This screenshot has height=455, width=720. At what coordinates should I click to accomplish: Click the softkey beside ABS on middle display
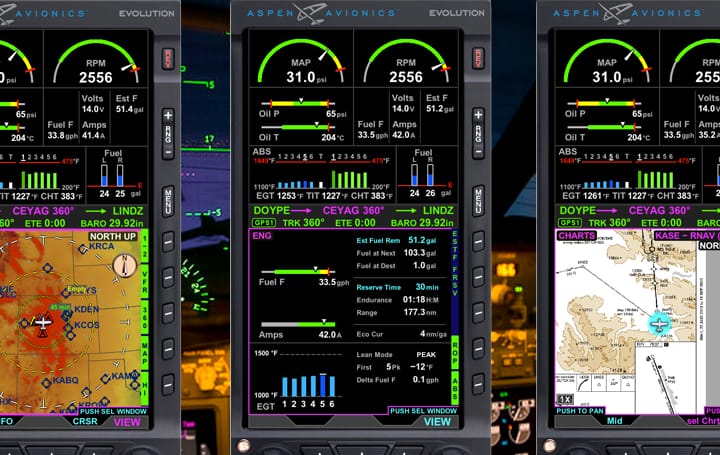coord(478,384)
